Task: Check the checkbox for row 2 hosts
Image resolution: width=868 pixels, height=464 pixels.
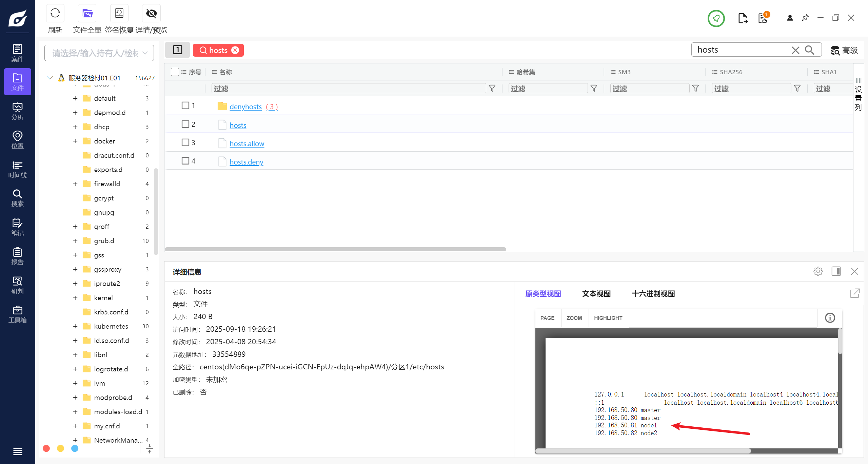Action: [185, 124]
